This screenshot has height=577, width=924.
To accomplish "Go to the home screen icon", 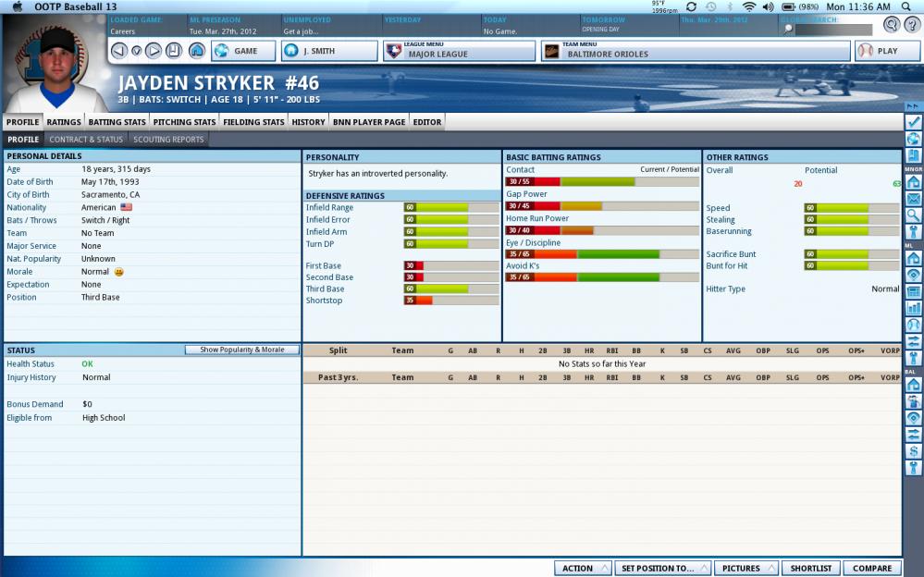I will 197,51.
